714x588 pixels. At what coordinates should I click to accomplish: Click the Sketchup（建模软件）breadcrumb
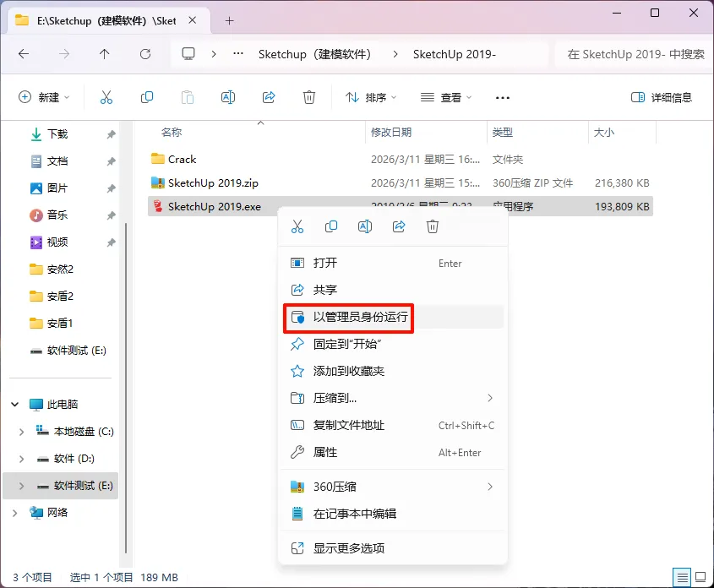point(315,54)
